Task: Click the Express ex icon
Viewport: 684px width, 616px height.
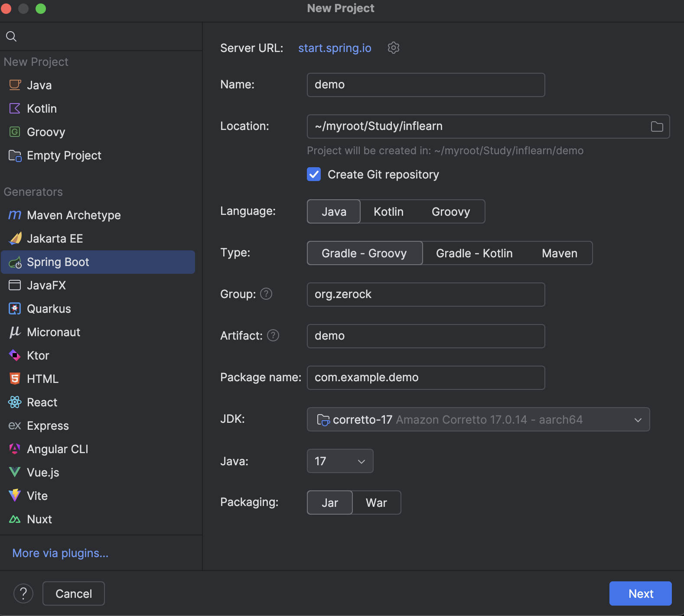Action: click(15, 425)
